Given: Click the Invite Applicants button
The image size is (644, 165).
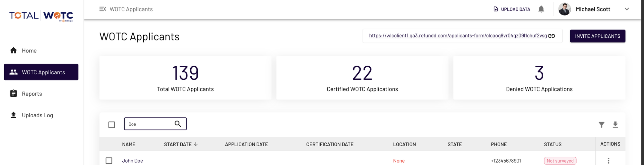Looking at the screenshot, I should (598, 36).
